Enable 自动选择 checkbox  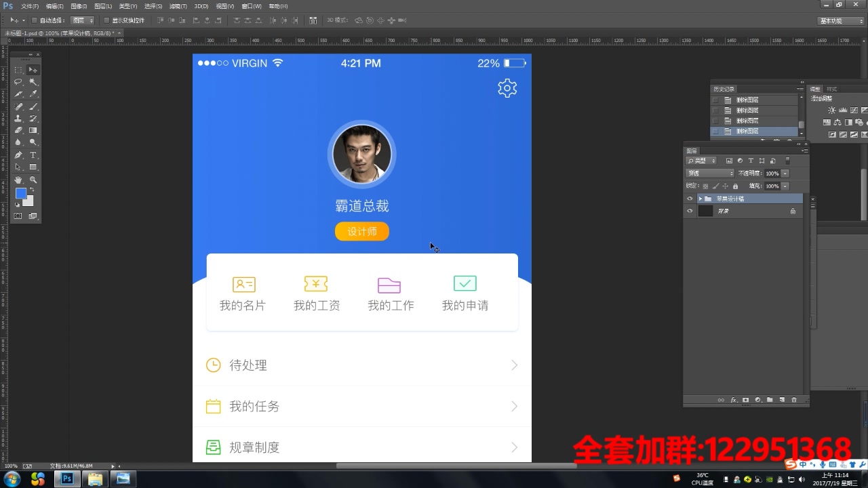(x=34, y=20)
